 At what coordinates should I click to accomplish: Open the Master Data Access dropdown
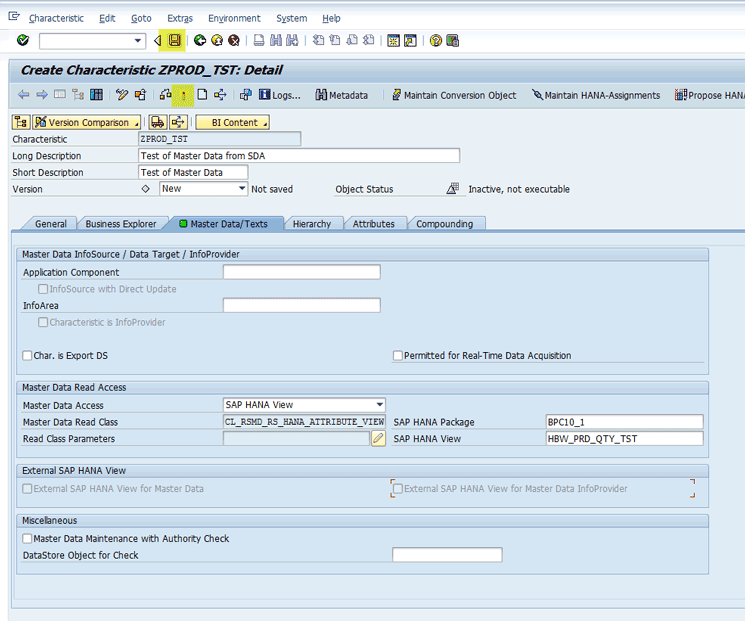pos(379,405)
